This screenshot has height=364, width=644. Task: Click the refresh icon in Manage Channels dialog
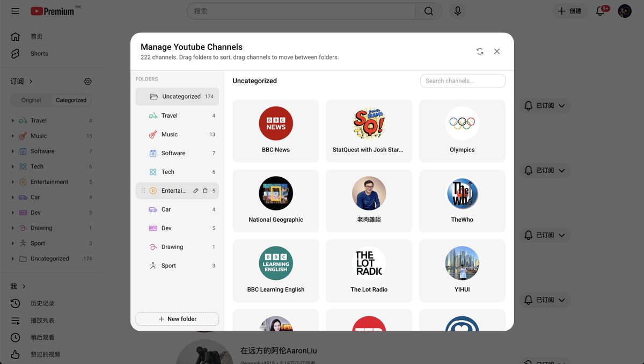480,52
